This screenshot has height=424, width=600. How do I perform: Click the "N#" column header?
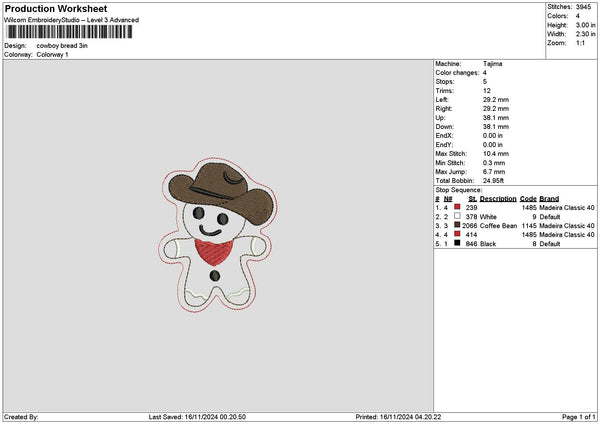(x=448, y=199)
